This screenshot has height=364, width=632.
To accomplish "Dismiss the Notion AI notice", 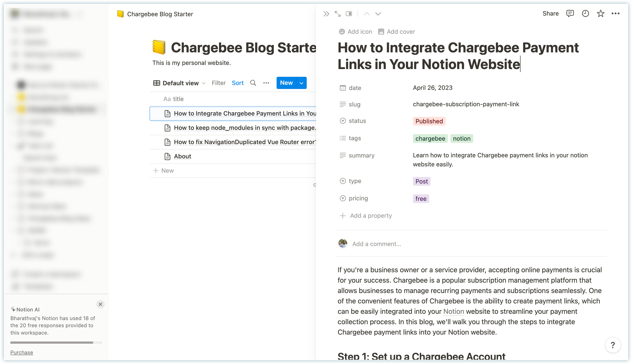I will click(x=100, y=304).
